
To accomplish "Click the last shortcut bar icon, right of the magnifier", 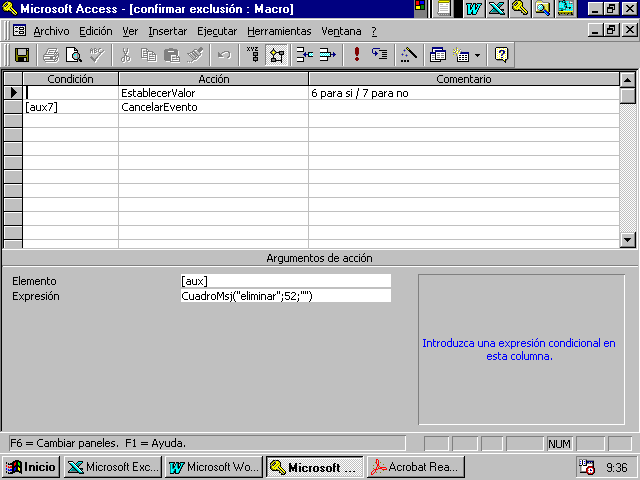I will [566, 9].
